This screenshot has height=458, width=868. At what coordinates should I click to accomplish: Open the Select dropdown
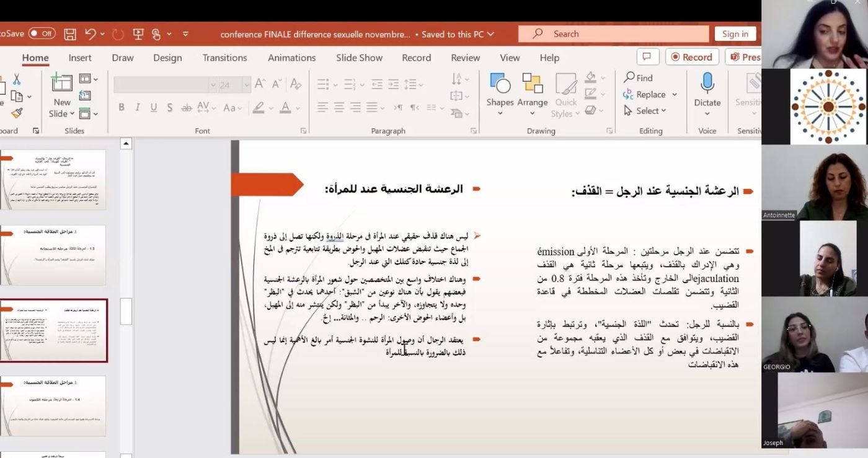[645, 111]
